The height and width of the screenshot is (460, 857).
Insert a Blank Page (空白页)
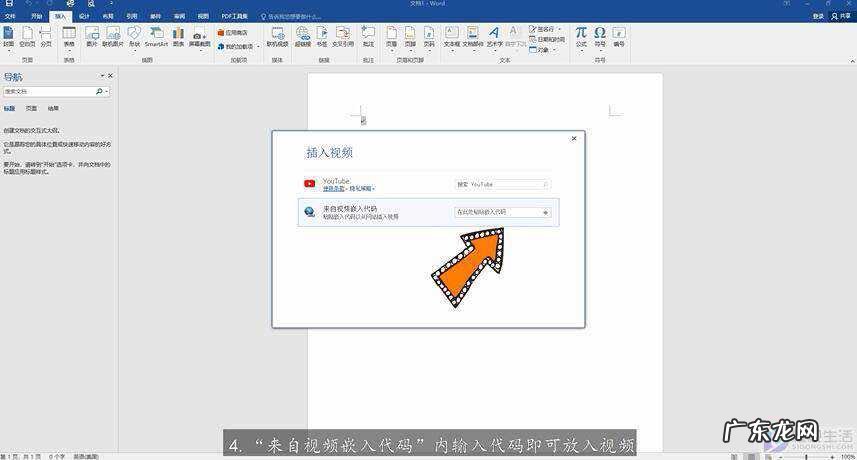click(27, 37)
